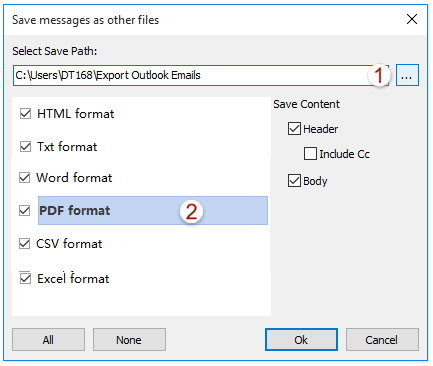Click the All button
433x366 pixels.
point(48,340)
